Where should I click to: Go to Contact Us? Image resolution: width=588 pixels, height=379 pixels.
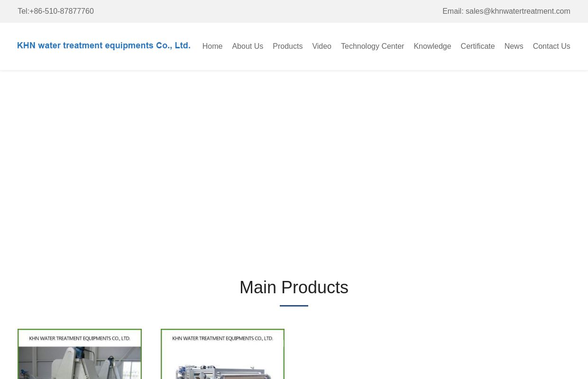(551, 46)
